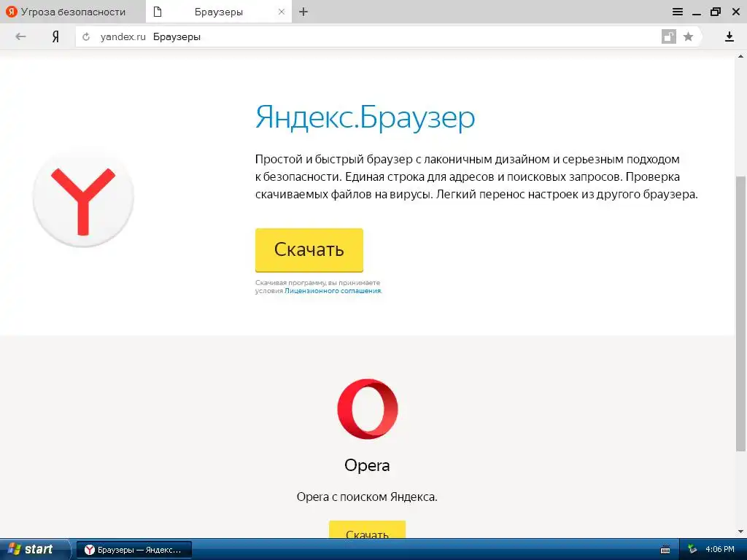Click the scrollbar down arrow
The image size is (747, 560).
741,532
